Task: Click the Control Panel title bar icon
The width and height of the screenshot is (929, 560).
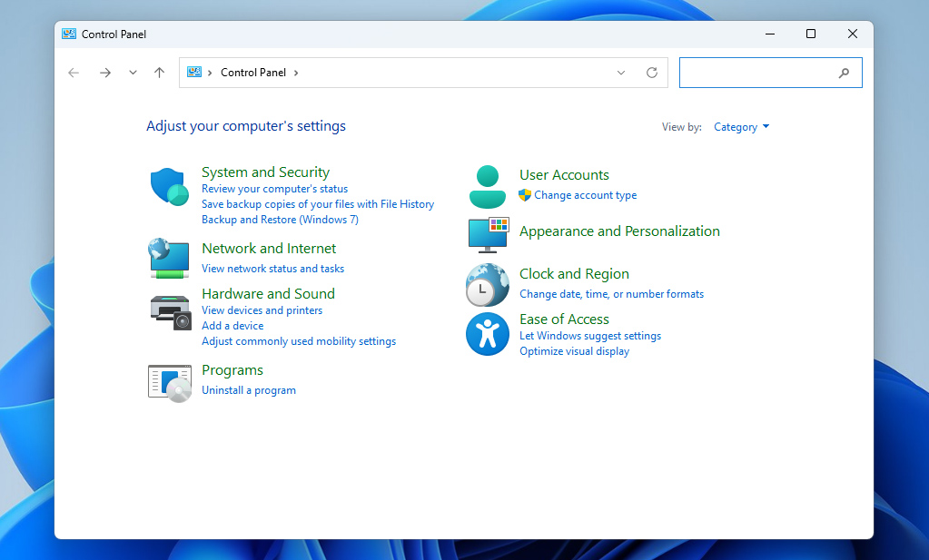Action: [69, 34]
